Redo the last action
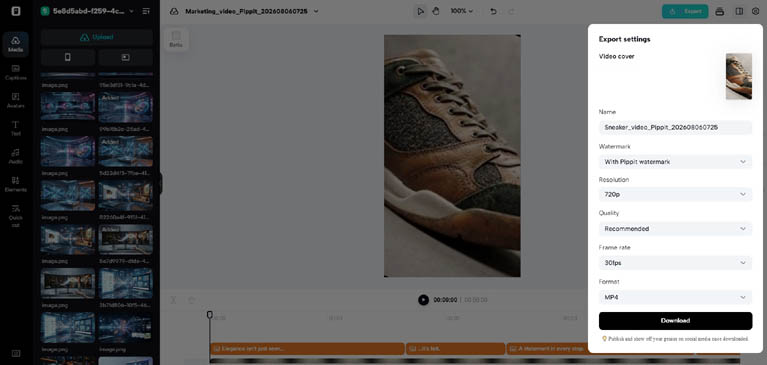 tap(512, 11)
